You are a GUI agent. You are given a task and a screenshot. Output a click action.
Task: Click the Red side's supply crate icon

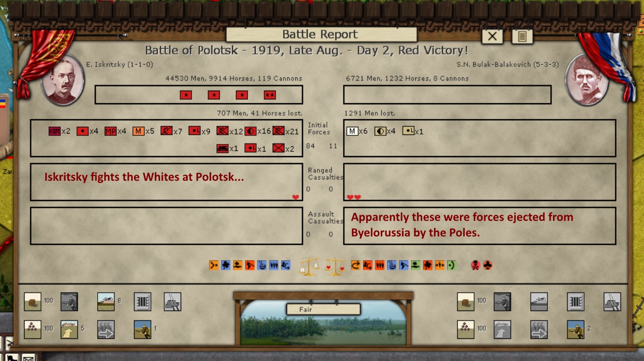click(33, 302)
